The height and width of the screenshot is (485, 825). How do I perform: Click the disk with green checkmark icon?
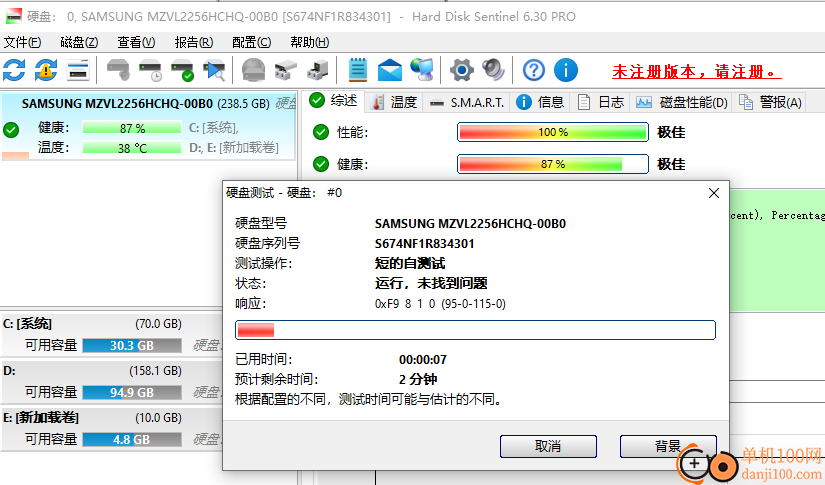click(183, 70)
